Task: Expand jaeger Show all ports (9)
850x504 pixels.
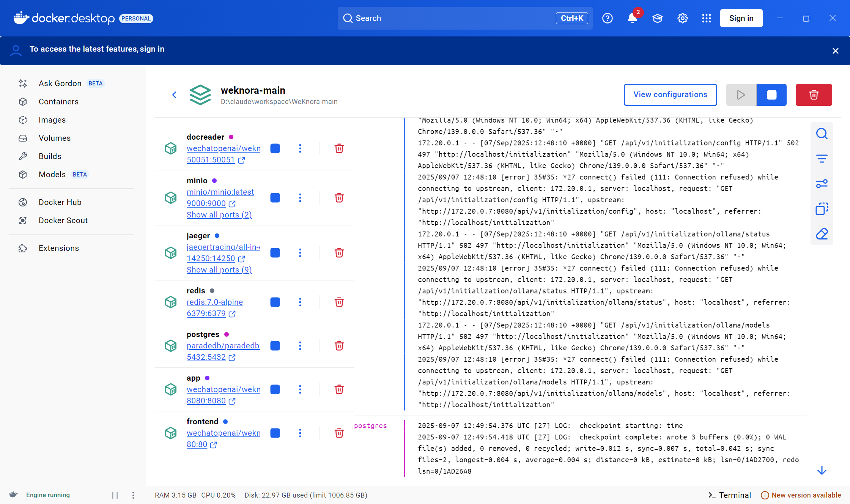Action: 219,270
